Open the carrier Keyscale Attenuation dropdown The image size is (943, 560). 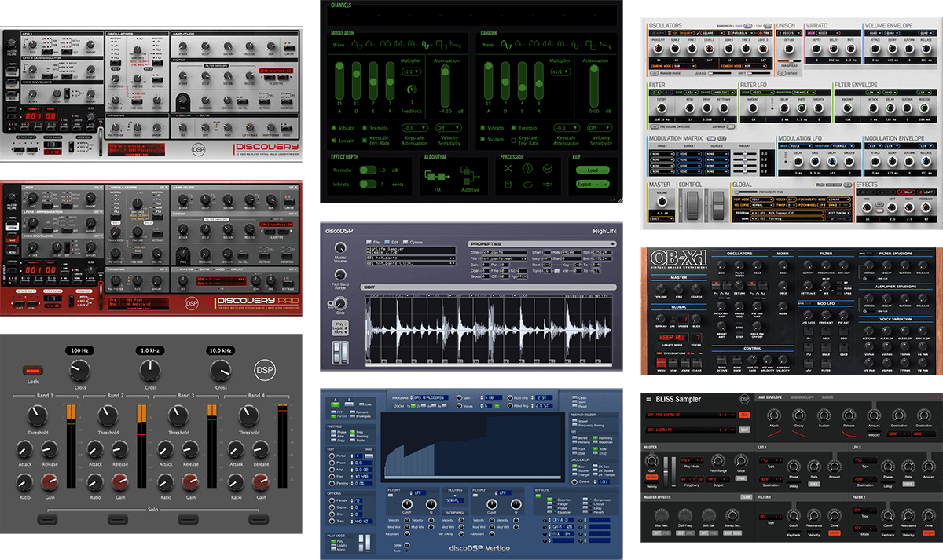click(x=565, y=127)
